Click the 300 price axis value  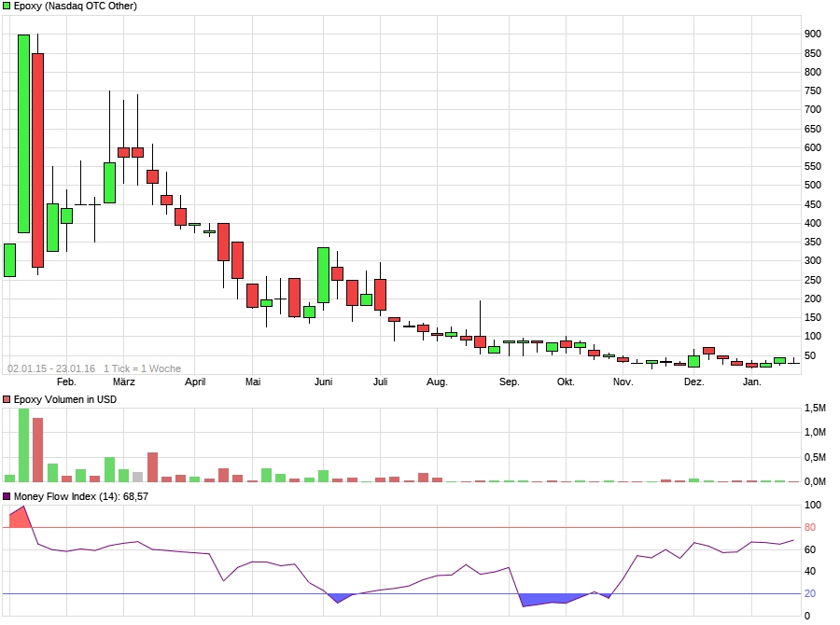coord(813,261)
